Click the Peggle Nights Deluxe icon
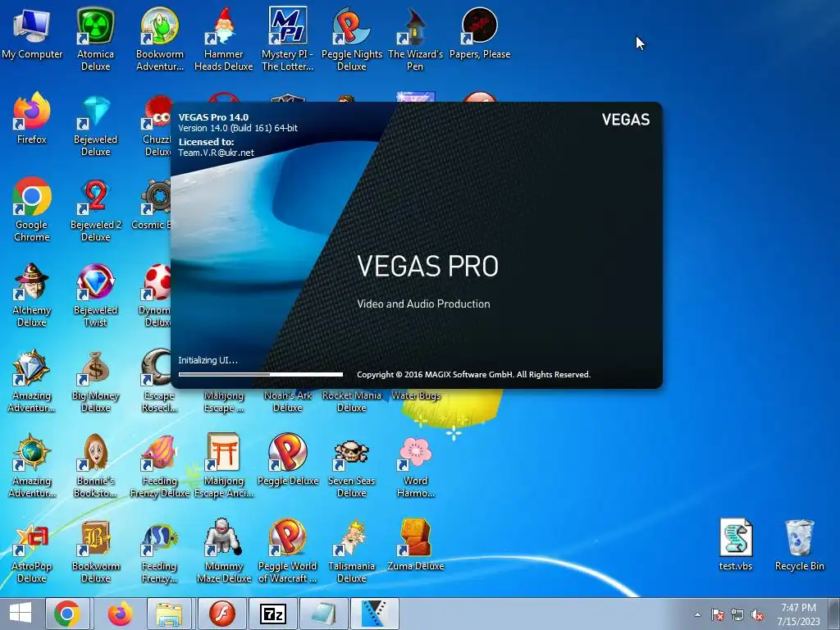 (351, 40)
